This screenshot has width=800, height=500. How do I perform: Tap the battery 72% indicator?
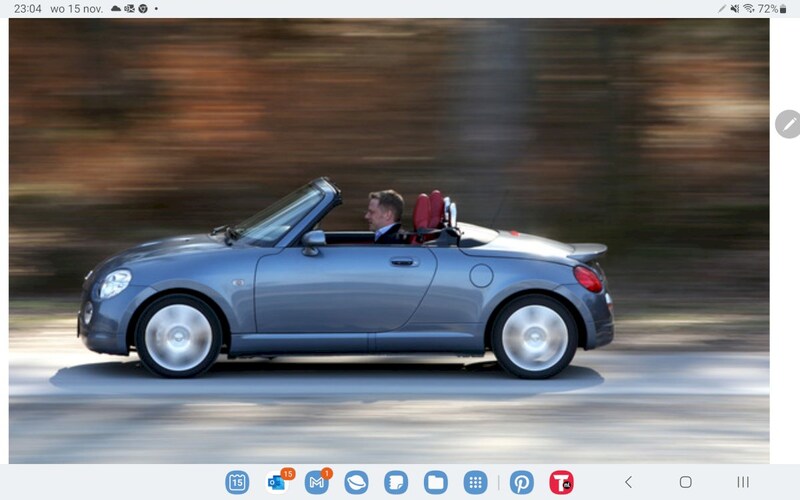tap(772, 9)
